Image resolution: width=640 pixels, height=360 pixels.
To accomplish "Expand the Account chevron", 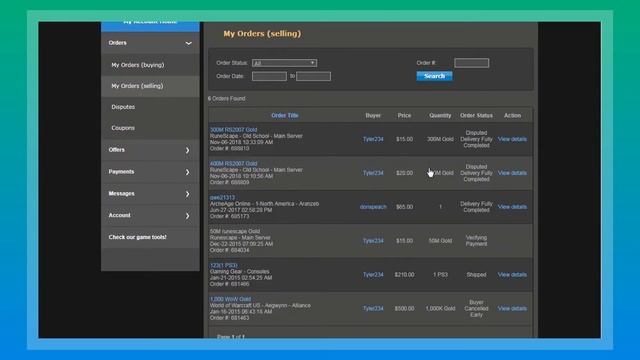I will (187, 216).
